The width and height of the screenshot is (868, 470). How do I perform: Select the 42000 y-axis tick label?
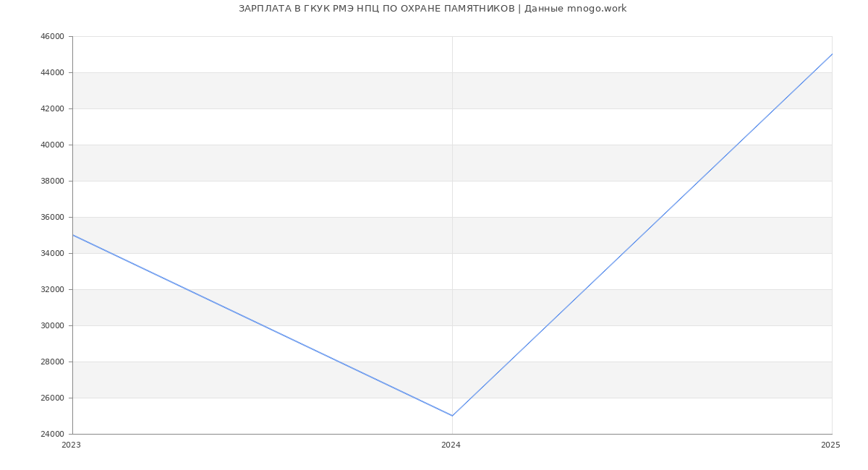click(x=52, y=109)
